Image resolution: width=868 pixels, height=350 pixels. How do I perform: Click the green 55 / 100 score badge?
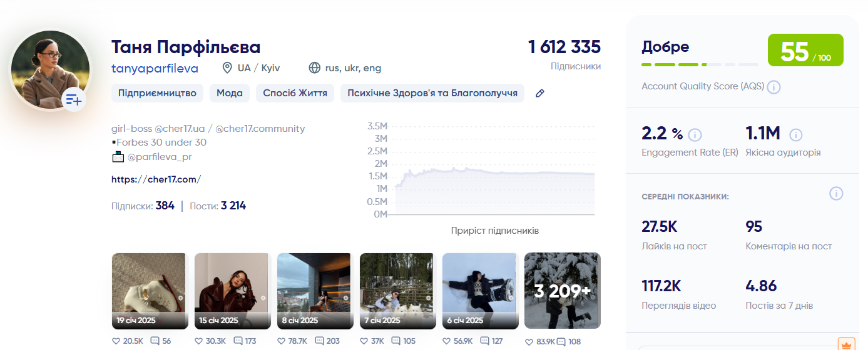point(805,50)
